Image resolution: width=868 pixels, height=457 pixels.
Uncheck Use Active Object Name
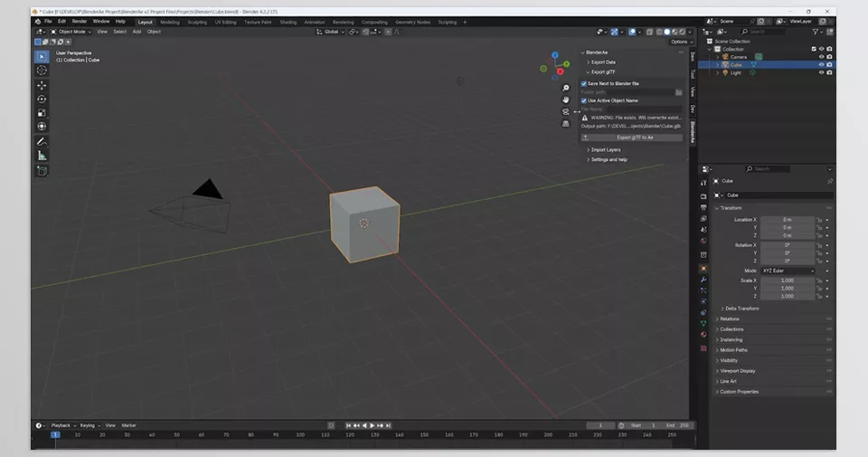pyautogui.click(x=583, y=100)
